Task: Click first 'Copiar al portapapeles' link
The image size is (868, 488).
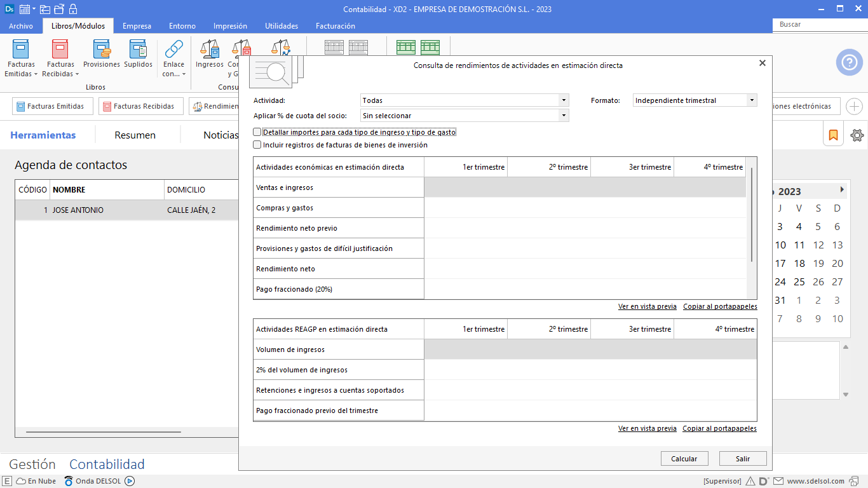Action: (x=720, y=306)
